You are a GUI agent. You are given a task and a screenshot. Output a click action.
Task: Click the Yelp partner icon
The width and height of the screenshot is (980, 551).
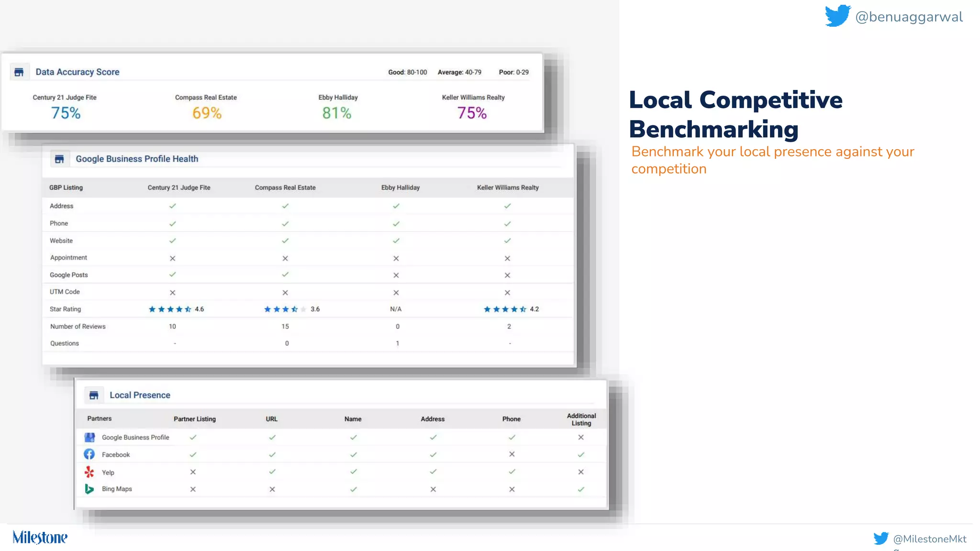coord(89,472)
